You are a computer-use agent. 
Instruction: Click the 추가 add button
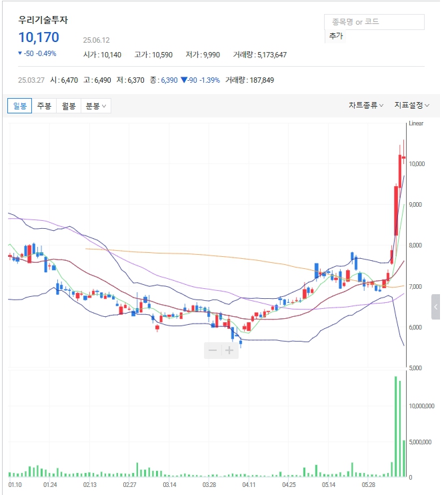336,36
